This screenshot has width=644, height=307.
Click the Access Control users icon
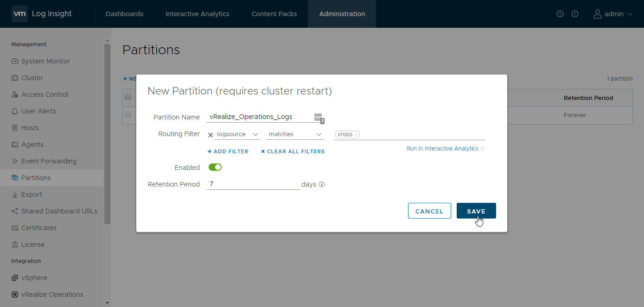point(15,94)
